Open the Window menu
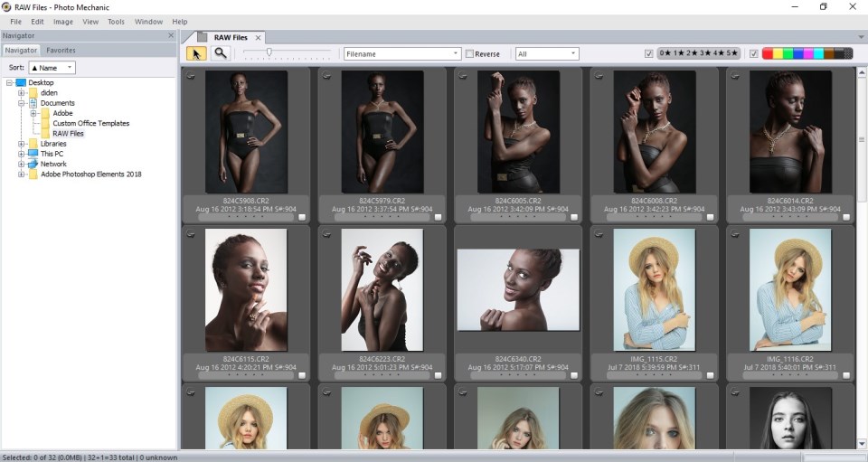Viewport: 868px width, 462px height. pyautogui.click(x=148, y=22)
